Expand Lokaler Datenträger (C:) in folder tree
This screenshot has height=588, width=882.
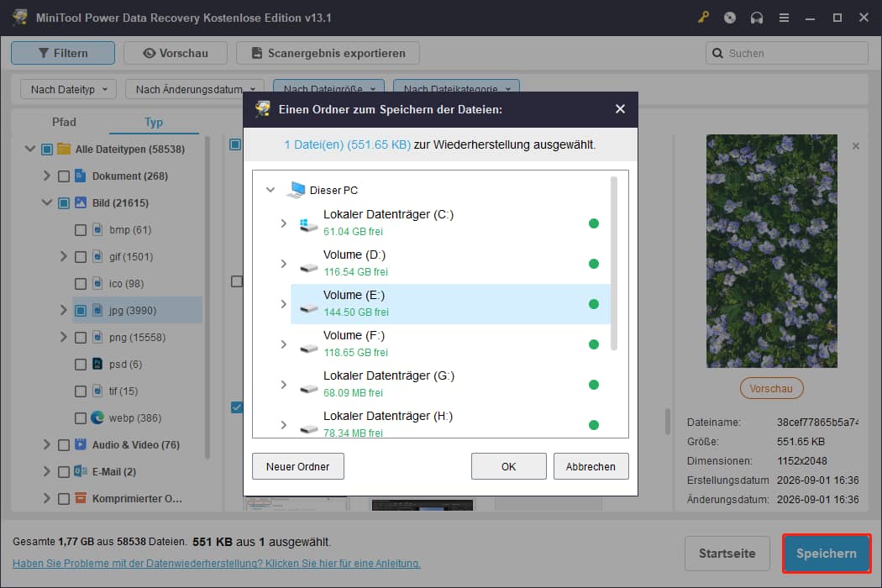pyautogui.click(x=284, y=223)
